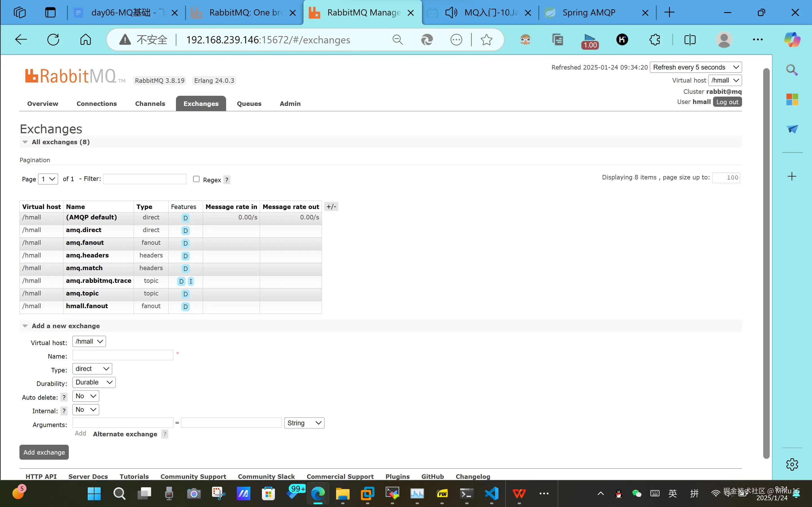This screenshot has height=507, width=812.
Task: Collapse the All exchanges section
Action: pyautogui.click(x=25, y=142)
